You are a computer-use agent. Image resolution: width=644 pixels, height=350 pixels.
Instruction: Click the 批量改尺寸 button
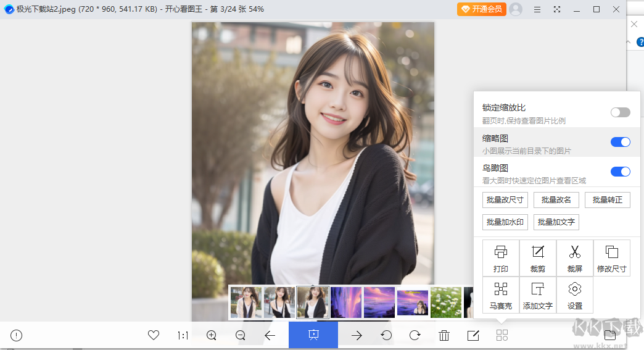click(505, 200)
